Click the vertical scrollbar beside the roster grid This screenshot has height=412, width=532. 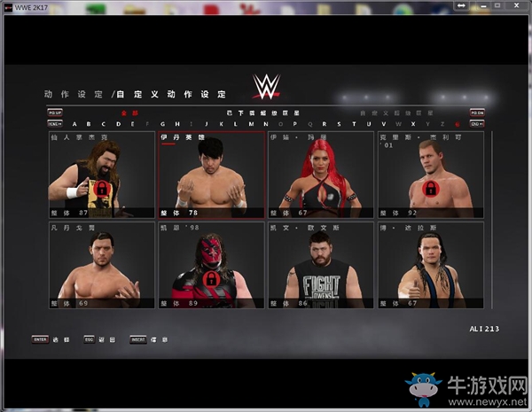[x=491, y=220]
